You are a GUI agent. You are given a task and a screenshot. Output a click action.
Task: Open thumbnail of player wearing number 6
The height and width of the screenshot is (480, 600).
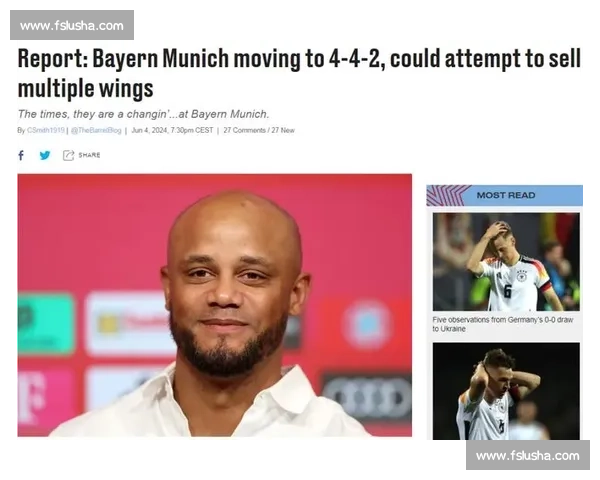(506, 262)
